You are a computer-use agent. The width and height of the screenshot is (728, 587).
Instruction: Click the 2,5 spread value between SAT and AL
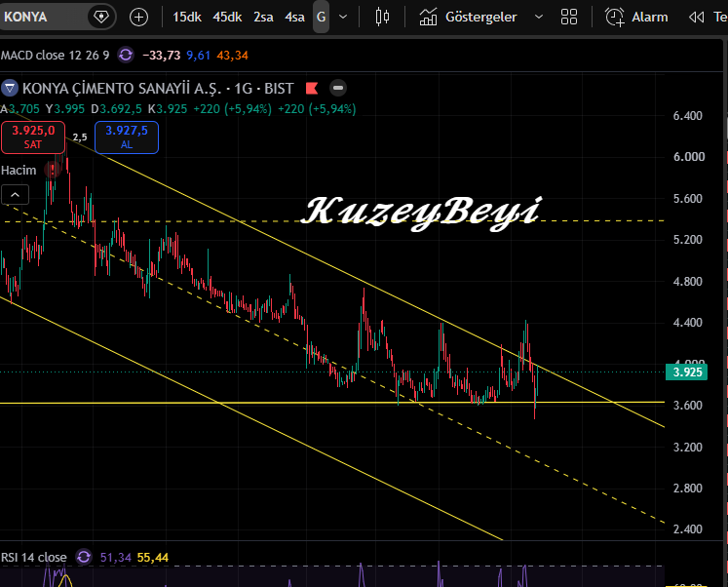pos(80,137)
